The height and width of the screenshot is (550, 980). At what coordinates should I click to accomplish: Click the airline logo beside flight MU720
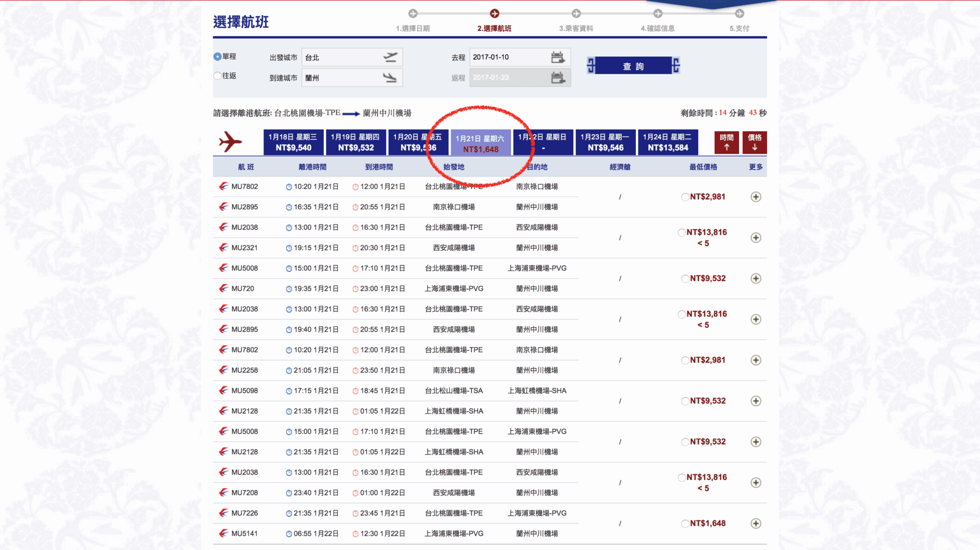click(224, 288)
